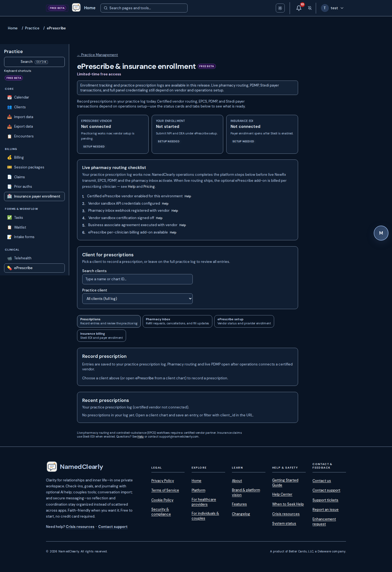The height and width of the screenshot is (572, 392).
Task: Click the Import data icon
Action: [x=10, y=117]
